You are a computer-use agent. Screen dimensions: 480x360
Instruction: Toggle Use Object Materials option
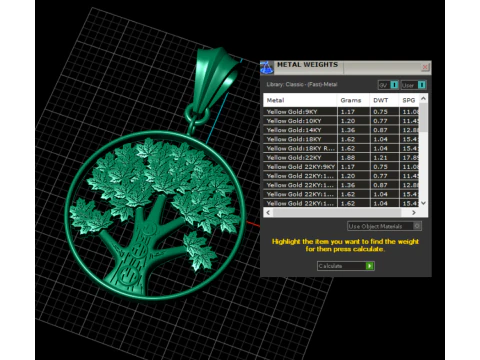click(384, 226)
